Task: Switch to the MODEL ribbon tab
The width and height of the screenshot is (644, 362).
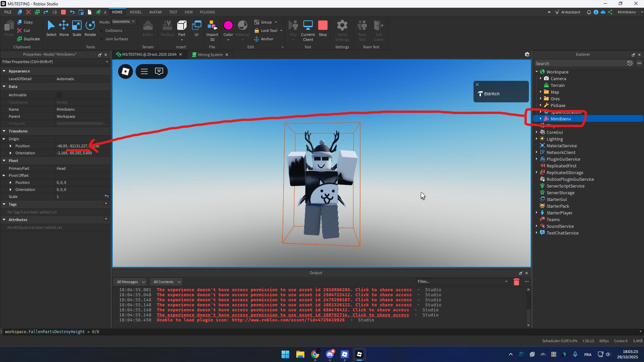Action: pyautogui.click(x=136, y=12)
